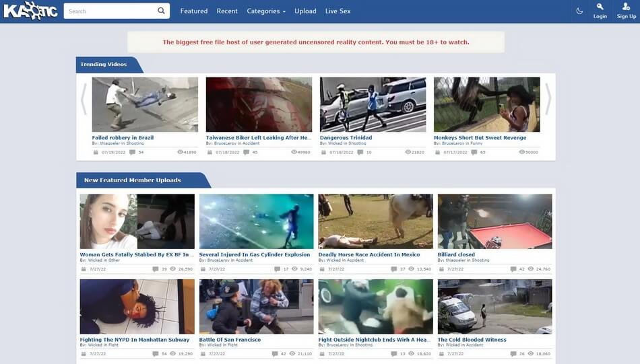Click the views eye icon under Dangerous Trinidad
Image resolution: width=640 pixels, height=364 pixels.
coord(408,152)
